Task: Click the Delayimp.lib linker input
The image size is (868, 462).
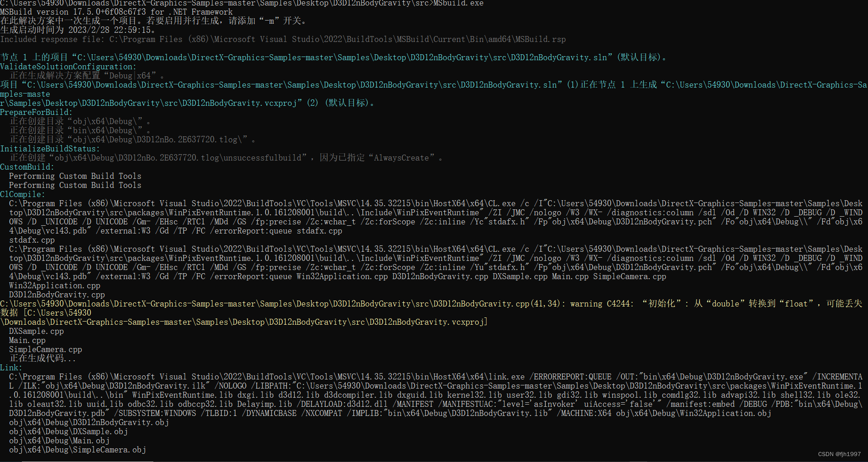Action: coord(265,404)
